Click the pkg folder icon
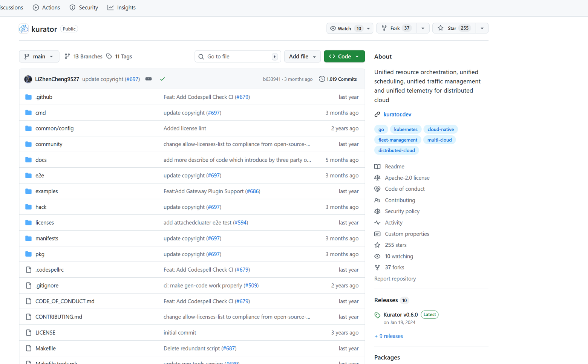This screenshot has height=364, width=588. tap(28, 254)
